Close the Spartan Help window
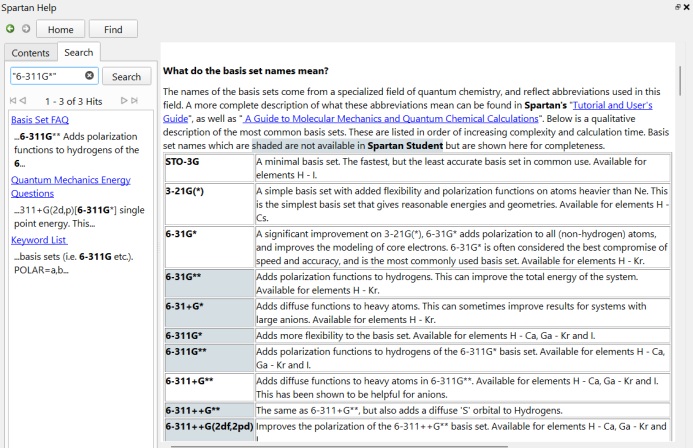The height and width of the screenshot is (448, 693). click(x=686, y=7)
